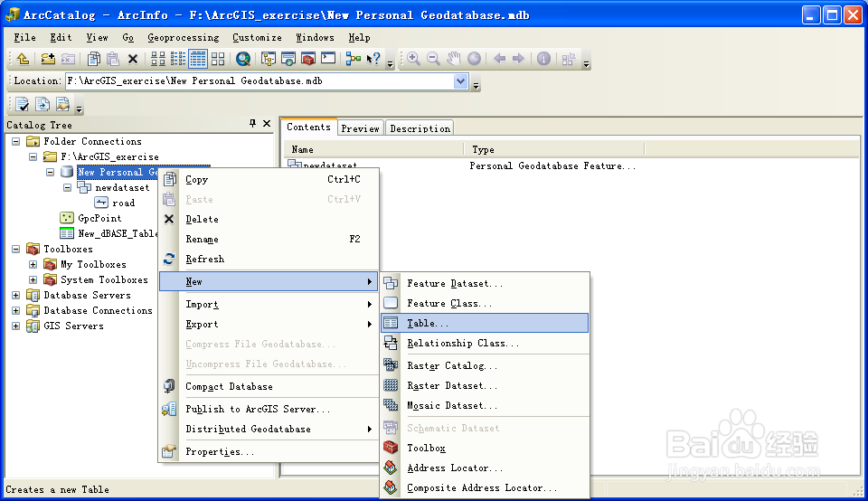
Task: Collapse the F:\ArcGIS_exercise folder node
Action: coord(33,157)
